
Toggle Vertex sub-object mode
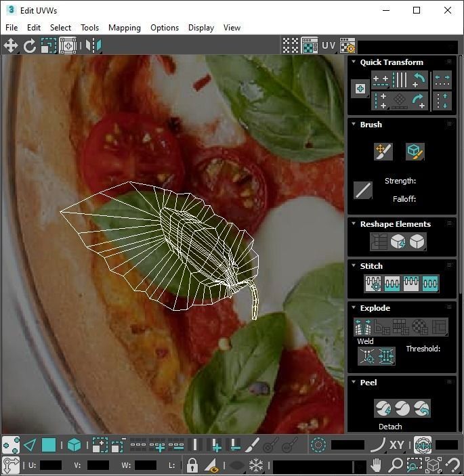[x=11, y=446]
